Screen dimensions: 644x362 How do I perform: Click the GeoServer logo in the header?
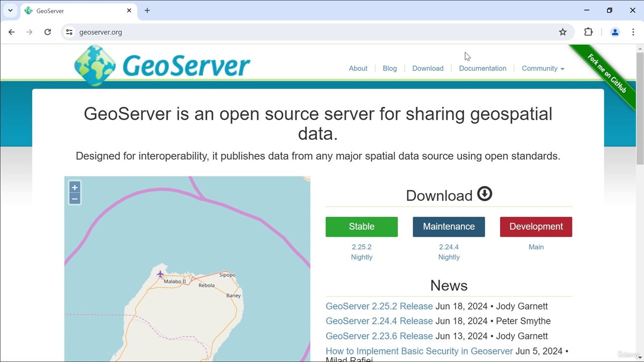162,66
